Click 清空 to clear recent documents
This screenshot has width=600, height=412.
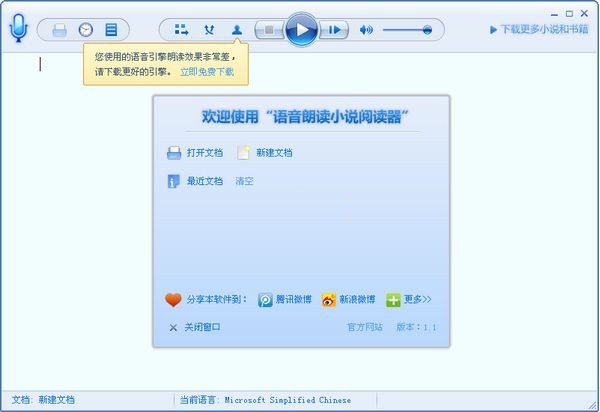244,181
